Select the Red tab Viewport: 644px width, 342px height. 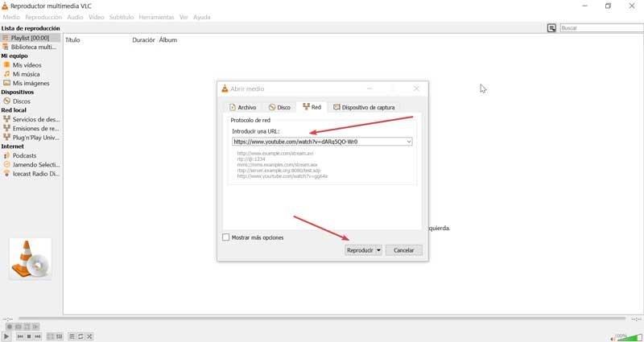[x=312, y=107]
